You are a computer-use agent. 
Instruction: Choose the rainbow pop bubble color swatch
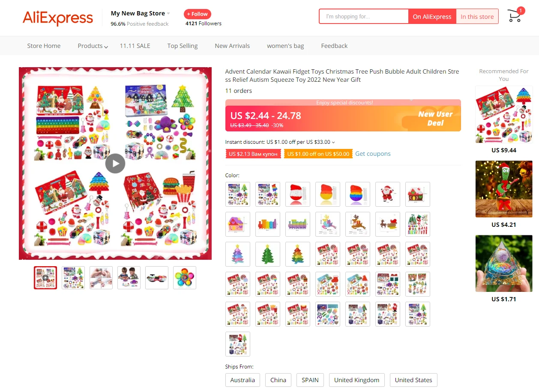(358, 194)
